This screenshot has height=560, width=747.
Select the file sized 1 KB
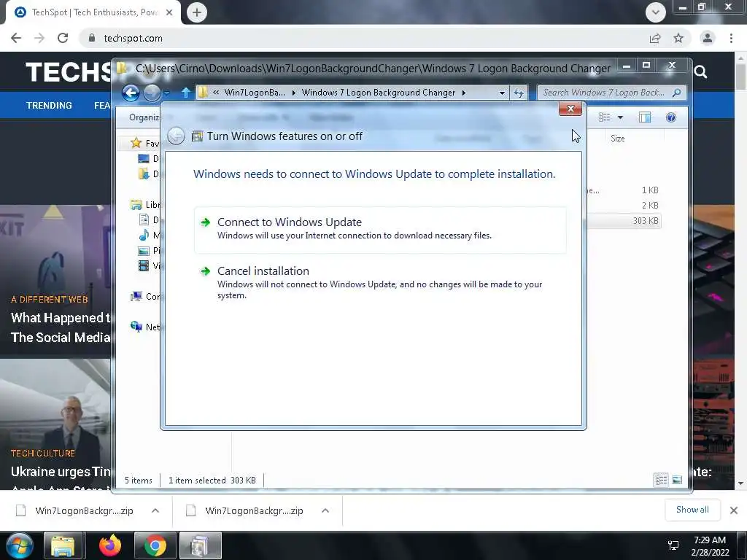pyautogui.click(x=624, y=190)
